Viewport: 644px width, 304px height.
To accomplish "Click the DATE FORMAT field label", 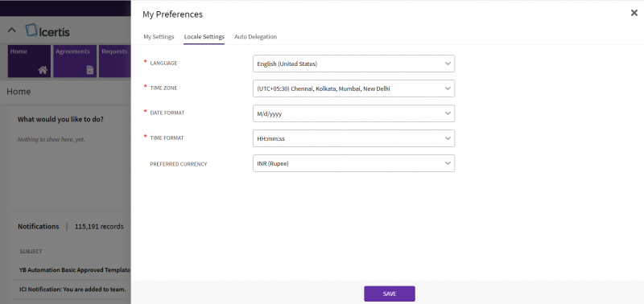I will 167,113.
